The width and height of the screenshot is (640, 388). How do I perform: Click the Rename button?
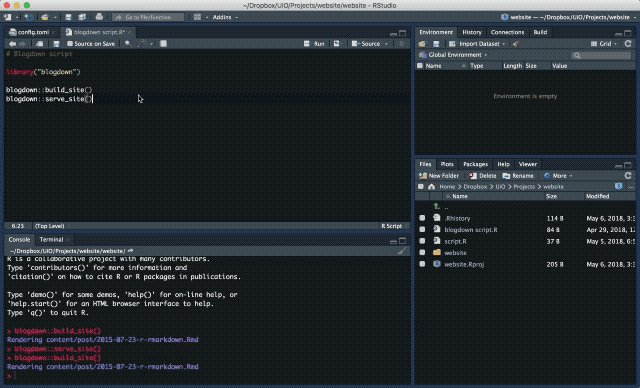click(x=518, y=175)
